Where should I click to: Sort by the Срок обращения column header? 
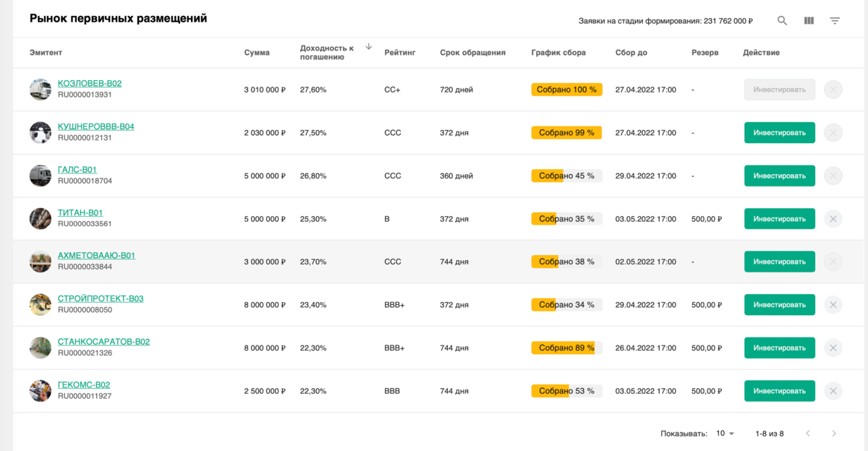(x=472, y=53)
